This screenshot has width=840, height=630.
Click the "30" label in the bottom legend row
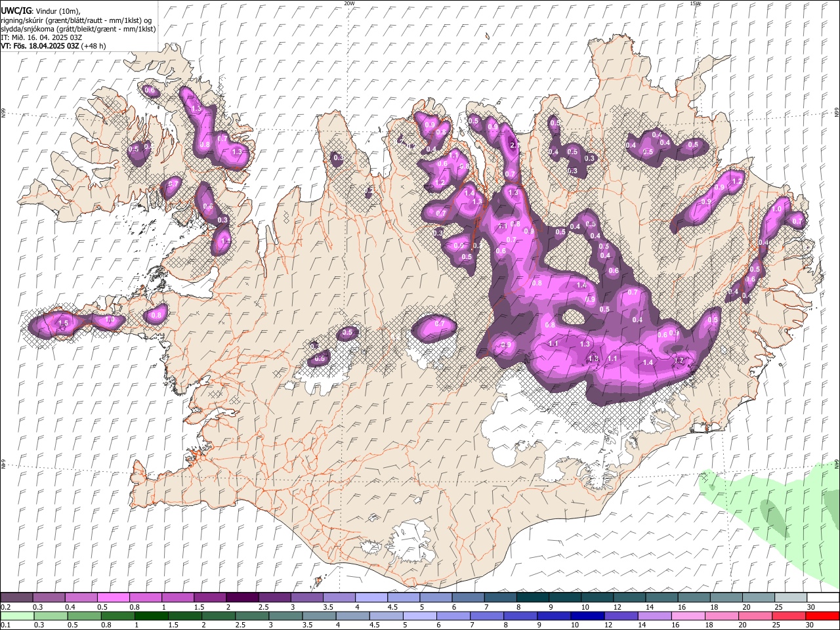point(809,625)
